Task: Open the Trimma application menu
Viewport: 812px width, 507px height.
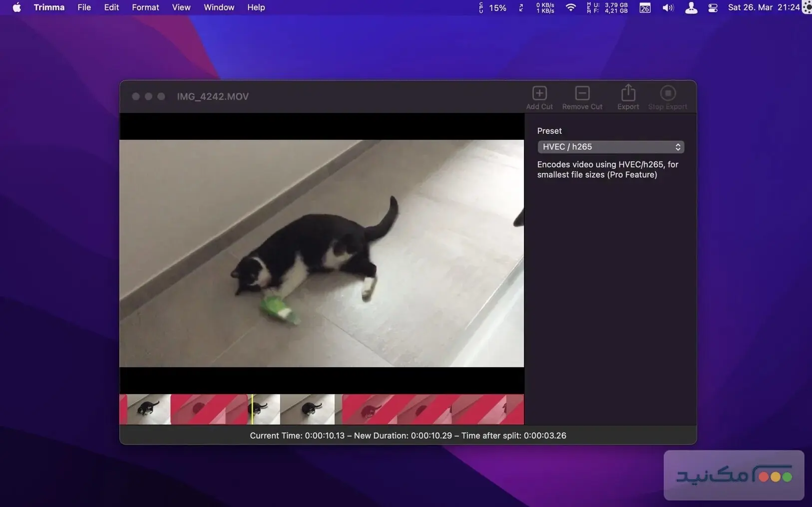Action: (49, 7)
